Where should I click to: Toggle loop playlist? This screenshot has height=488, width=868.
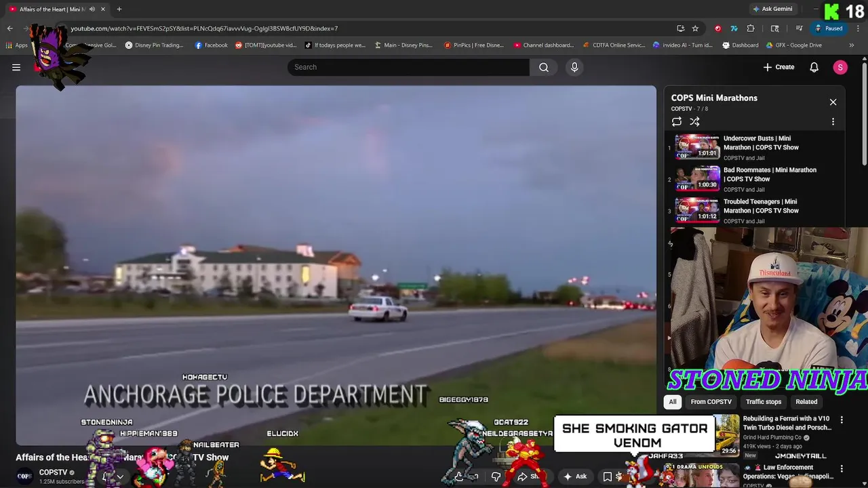(677, 121)
